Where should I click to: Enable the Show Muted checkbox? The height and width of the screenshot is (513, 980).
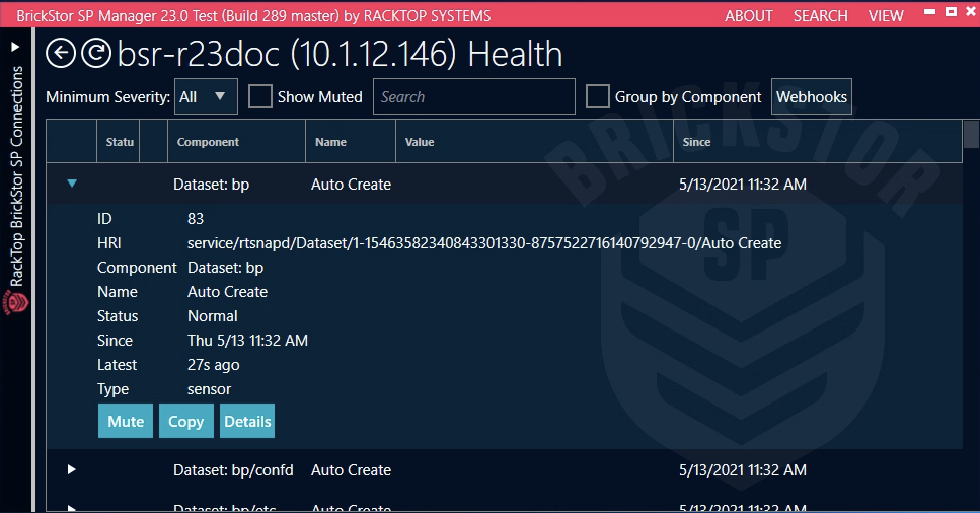pyautogui.click(x=260, y=96)
